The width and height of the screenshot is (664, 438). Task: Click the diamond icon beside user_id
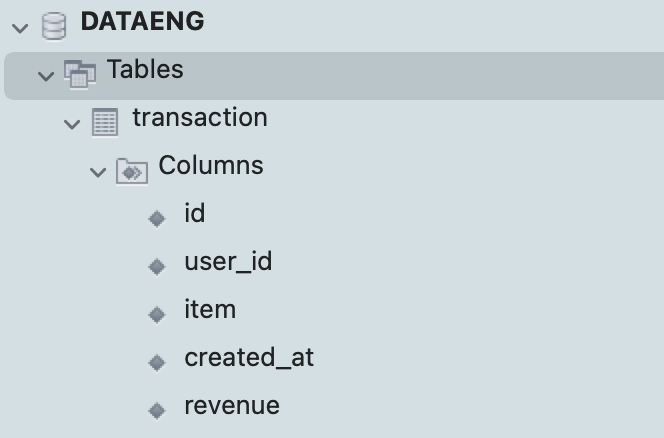click(x=156, y=266)
